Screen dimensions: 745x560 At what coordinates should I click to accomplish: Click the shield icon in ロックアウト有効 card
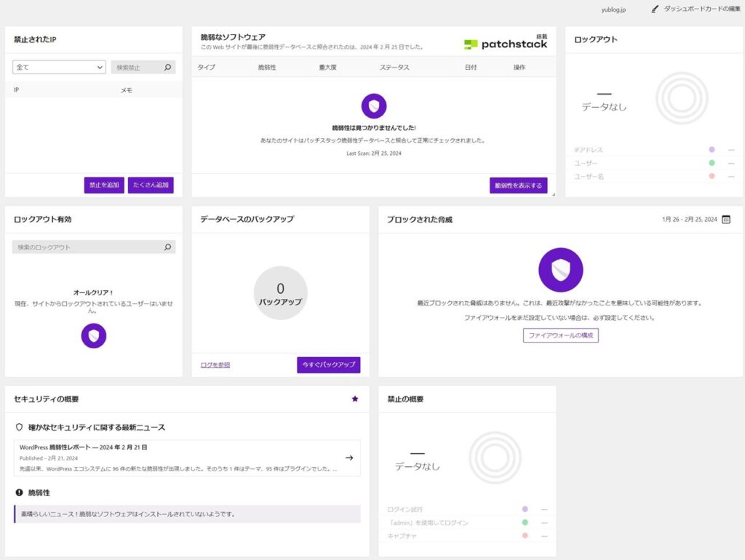(94, 336)
